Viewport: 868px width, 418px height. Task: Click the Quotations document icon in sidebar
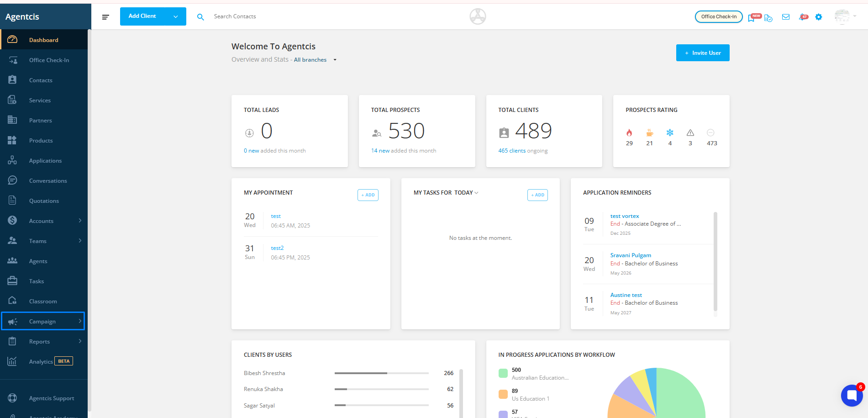pos(12,201)
